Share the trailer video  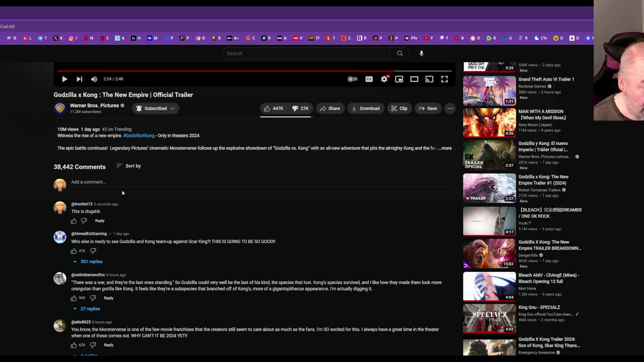330,108
